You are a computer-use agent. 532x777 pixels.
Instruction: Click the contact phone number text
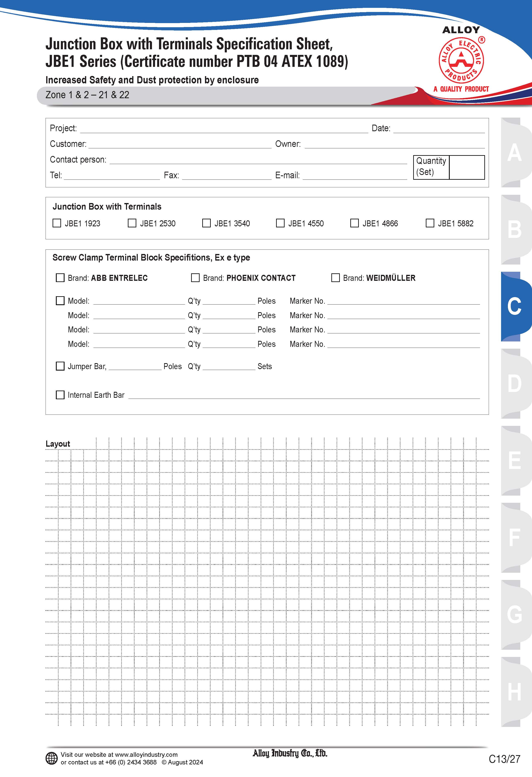tap(131, 762)
